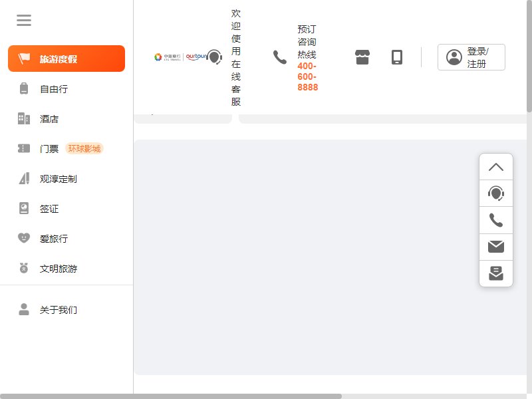532x399 pixels.
Task: Click the icon beside 观淳定制
Action: pyautogui.click(x=24, y=178)
